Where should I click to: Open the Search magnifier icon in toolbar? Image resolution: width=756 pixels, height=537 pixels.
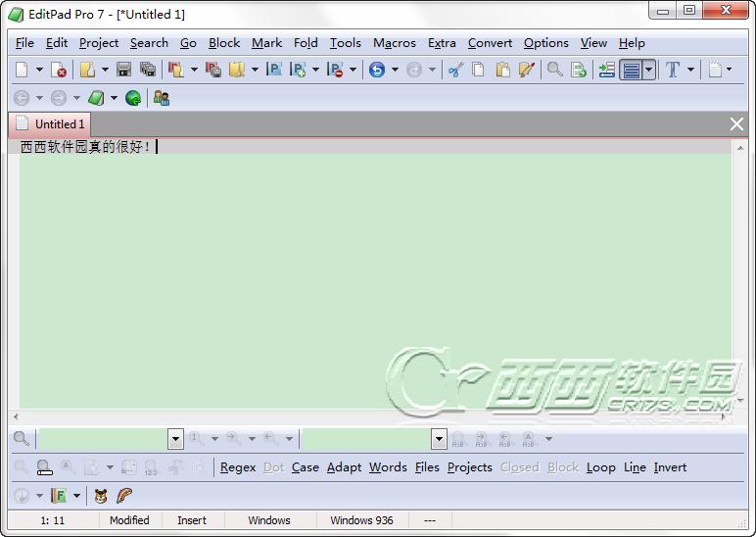(x=554, y=70)
